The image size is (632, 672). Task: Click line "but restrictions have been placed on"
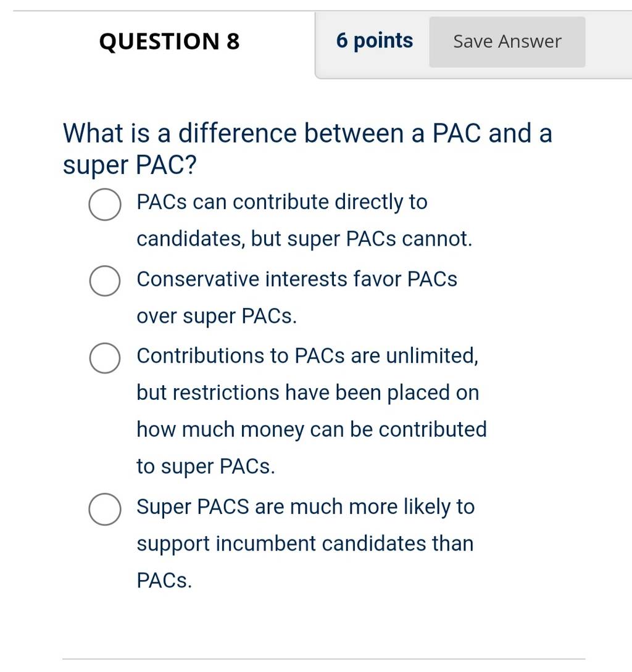(308, 393)
